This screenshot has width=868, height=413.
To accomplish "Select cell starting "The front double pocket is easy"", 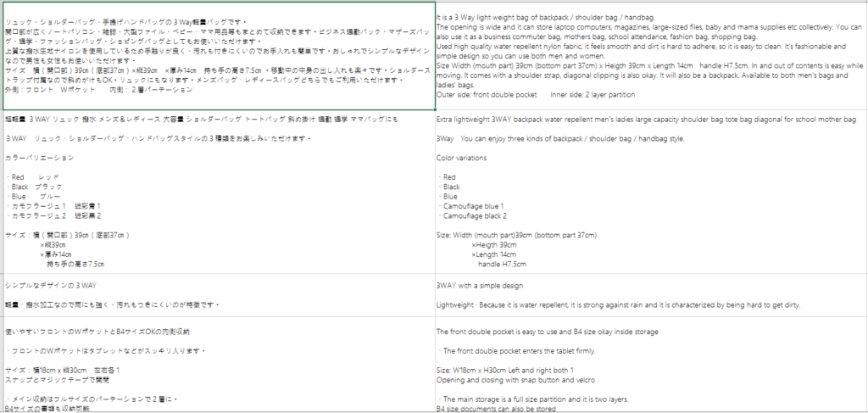I will pyautogui.click(x=651, y=365).
